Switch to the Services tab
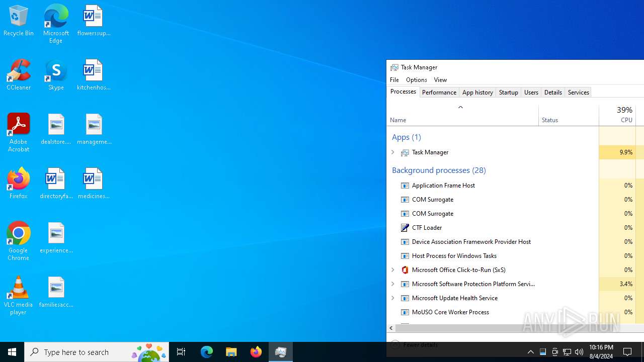644x362 pixels. tap(579, 93)
